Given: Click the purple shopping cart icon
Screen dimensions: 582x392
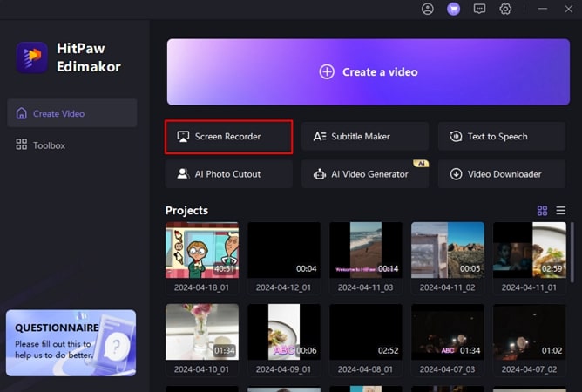Looking at the screenshot, I should tap(453, 9).
